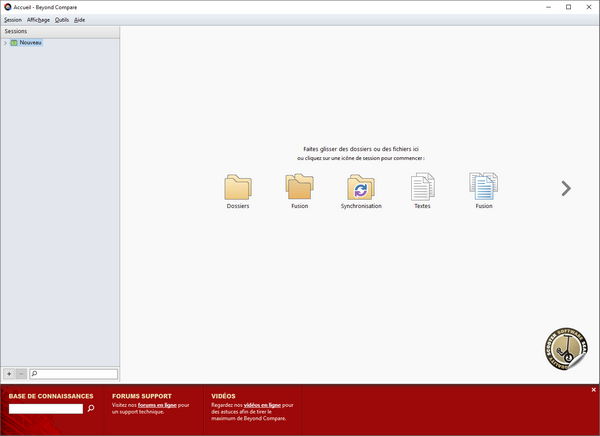The image size is (600, 436).
Task: Add a new session with plus button
Action: pos(9,374)
